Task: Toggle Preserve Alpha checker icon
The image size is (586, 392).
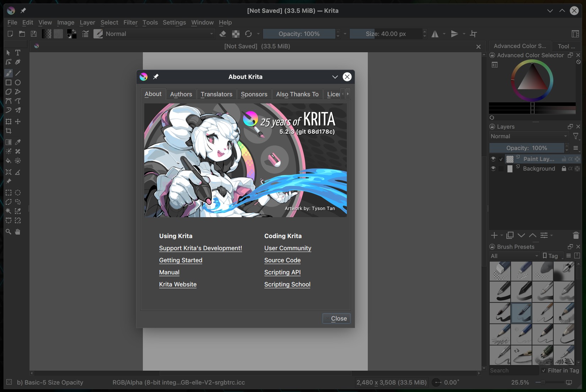Action: pyautogui.click(x=236, y=34)
